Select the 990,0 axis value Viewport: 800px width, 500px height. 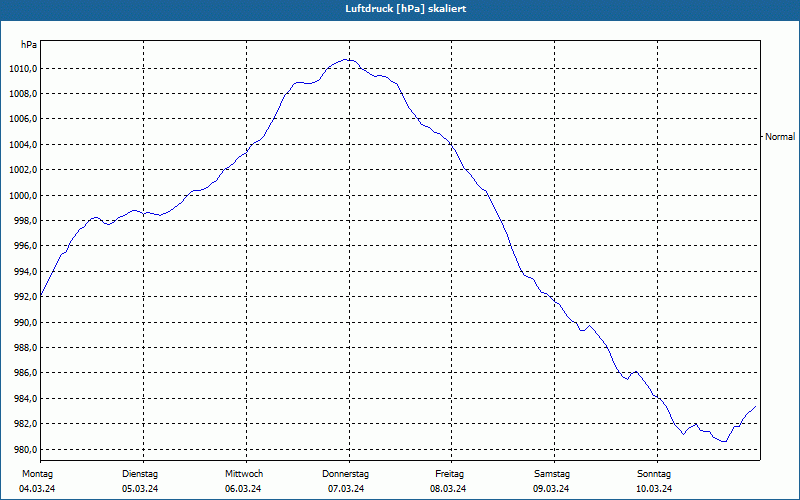24,322
